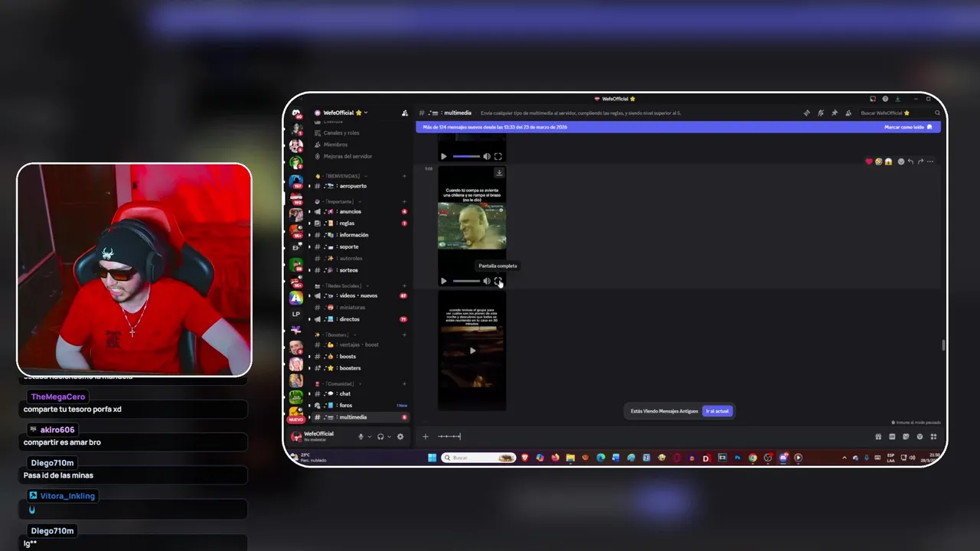Click Ir al actual button
The height and width of the screenshot is (551, 980).
click(717, 411)
